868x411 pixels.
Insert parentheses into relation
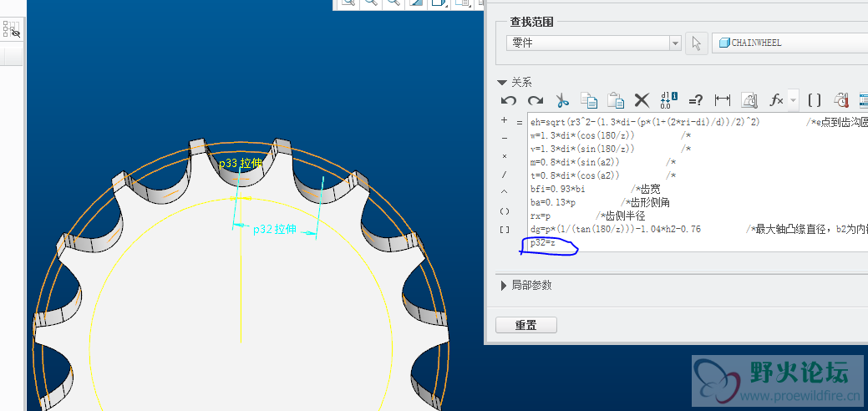pyautogui.click(x=505, y=211)
